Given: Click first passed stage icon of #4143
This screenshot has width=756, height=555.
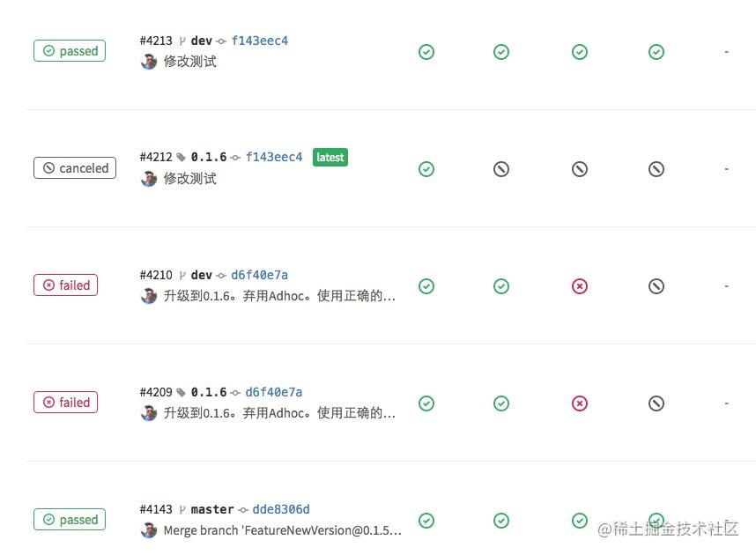Looking at the screenshot, I should (x=426, y=521).
